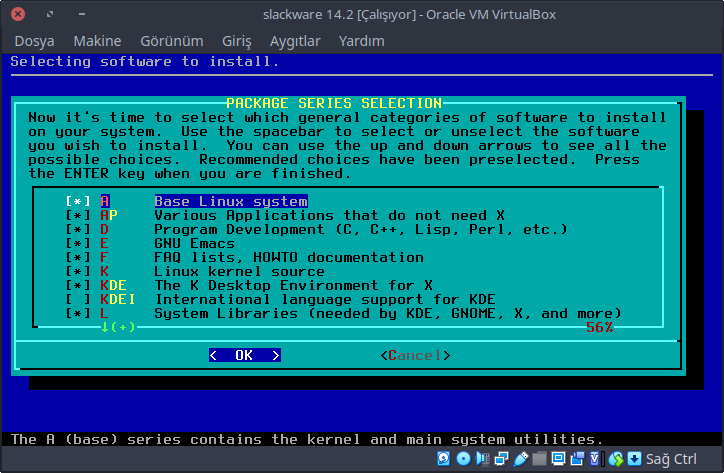Click 'Selecting software to install.' header text
Viewport: 724px width, 473px height.
tap(145, 61)
